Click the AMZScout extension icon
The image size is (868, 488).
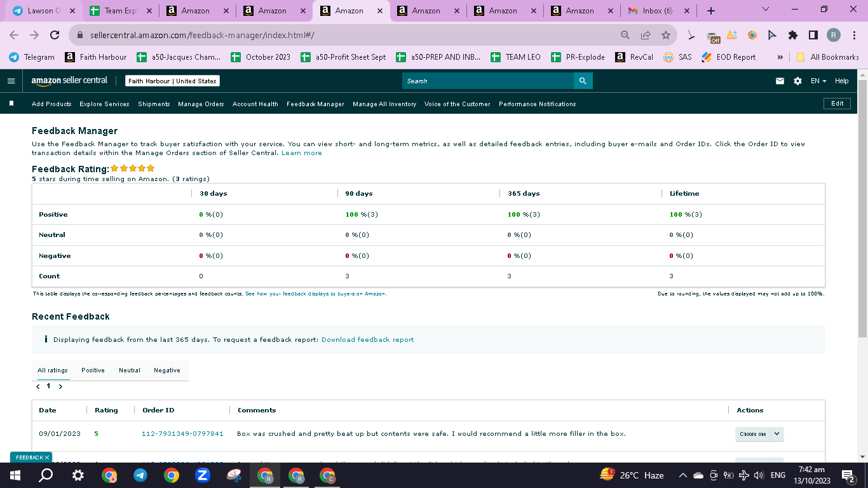click(732, 36)
